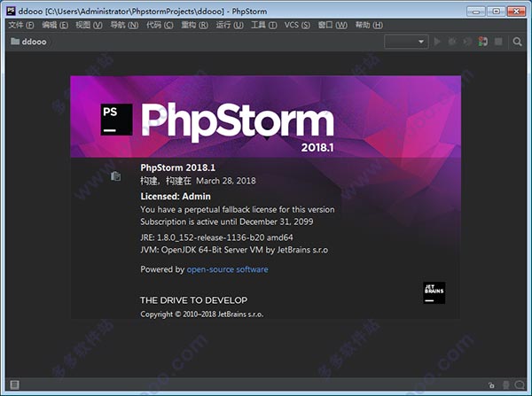This screenshot has width=532, height=396.
Task: Follow the open-source software link
Action: (x=227, y=269)
